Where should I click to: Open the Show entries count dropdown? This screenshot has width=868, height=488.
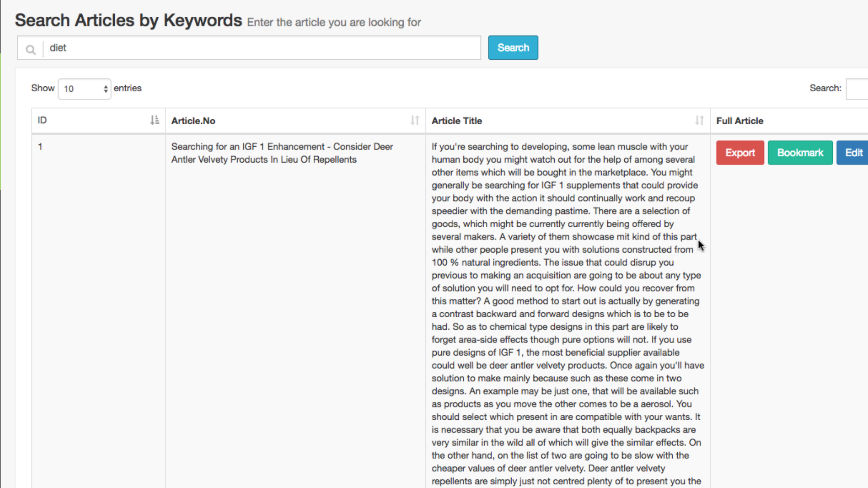tap(85, 89)
